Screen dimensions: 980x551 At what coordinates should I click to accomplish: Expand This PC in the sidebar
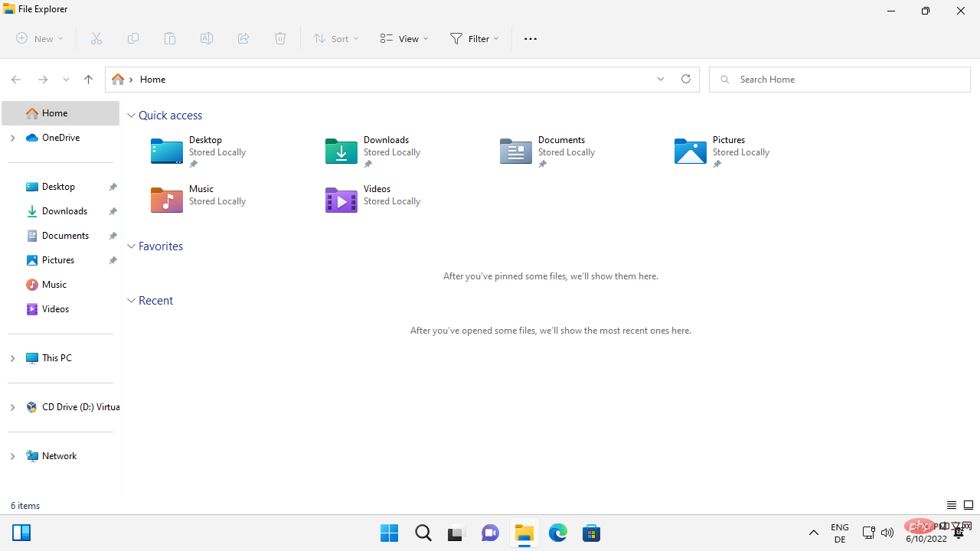(12, 358)
